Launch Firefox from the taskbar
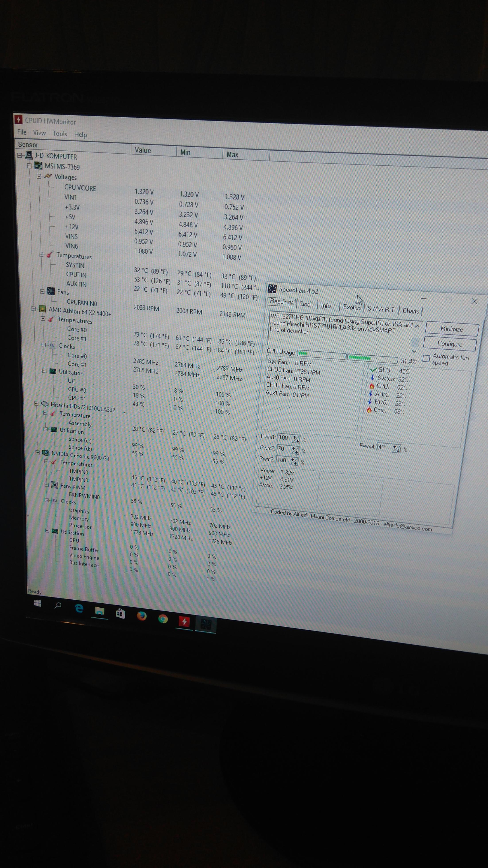 click(141, 616)
